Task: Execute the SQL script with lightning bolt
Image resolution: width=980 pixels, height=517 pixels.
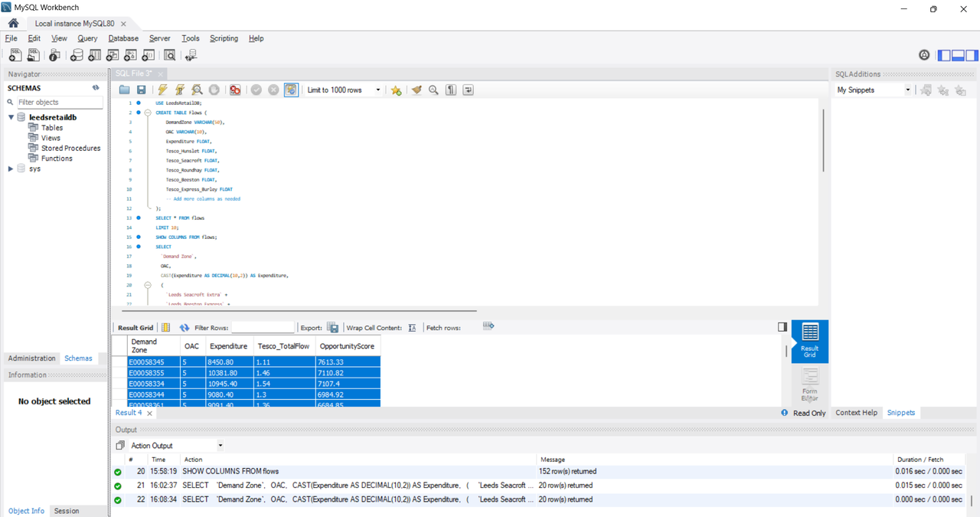Action: click(162, 90)
